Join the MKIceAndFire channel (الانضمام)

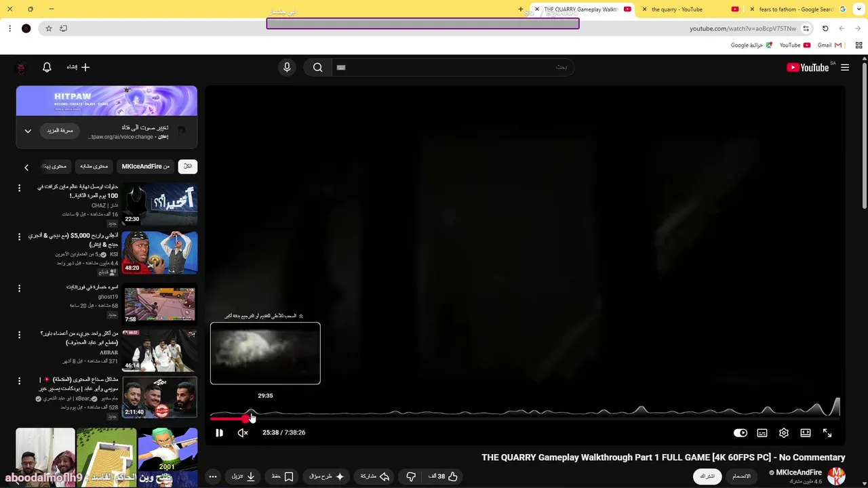tap(741, 476)
